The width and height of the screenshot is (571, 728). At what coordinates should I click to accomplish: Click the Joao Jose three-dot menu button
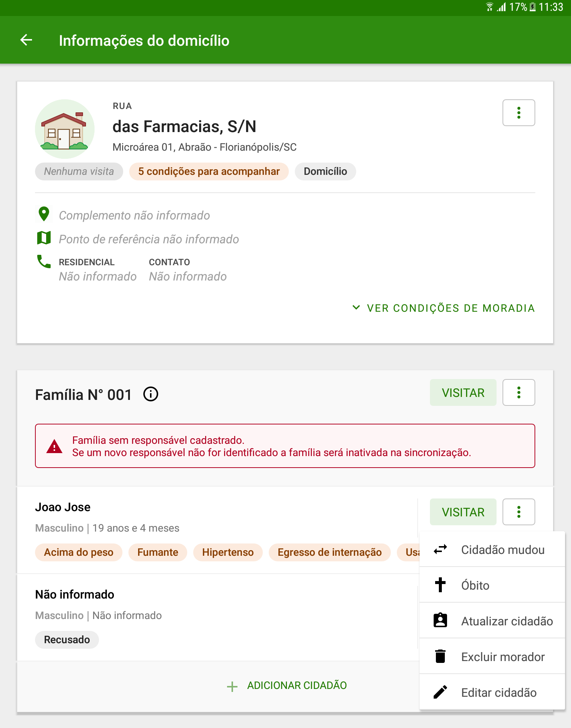pyautogui.click(x=519, y=512)
